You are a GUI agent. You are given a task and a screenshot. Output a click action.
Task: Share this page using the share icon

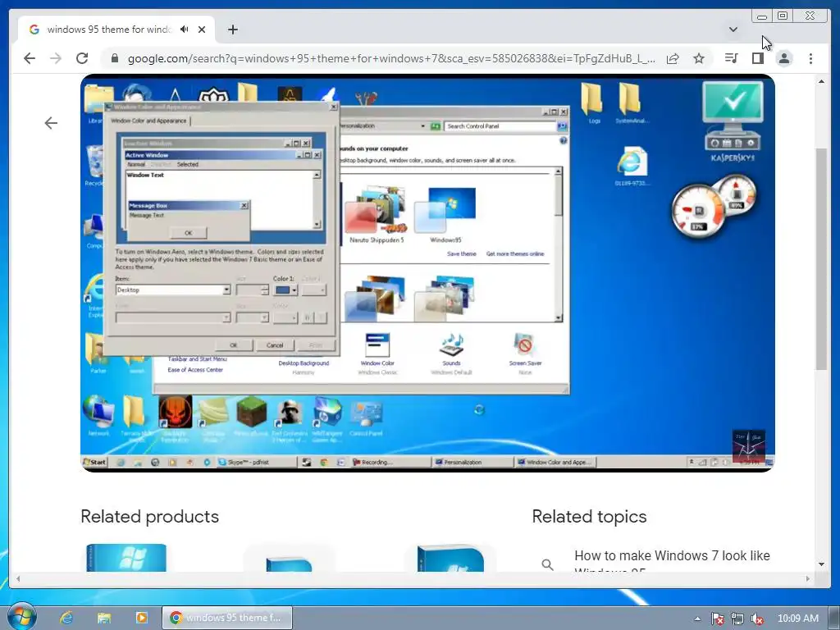pyautogui.click(x=673, y=58)
